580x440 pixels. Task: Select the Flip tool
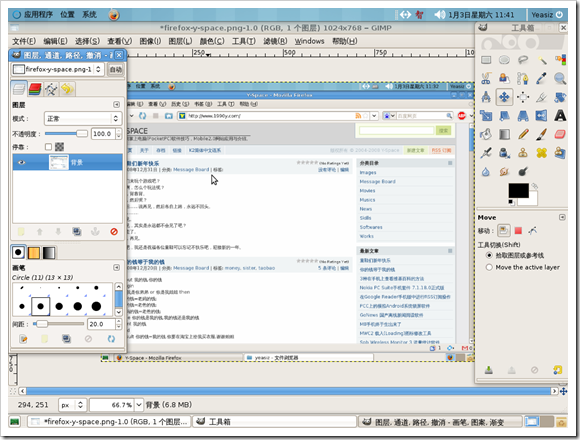click(x=542, y=116)
